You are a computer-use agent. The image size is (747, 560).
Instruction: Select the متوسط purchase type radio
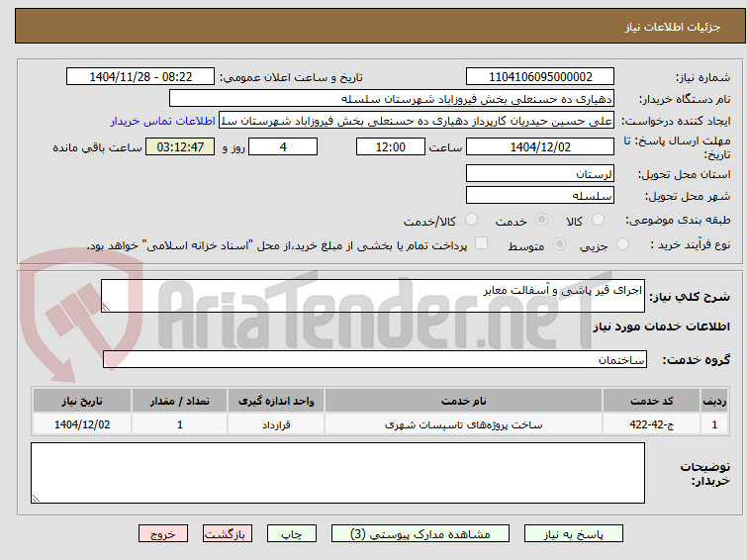pos(559,244)
